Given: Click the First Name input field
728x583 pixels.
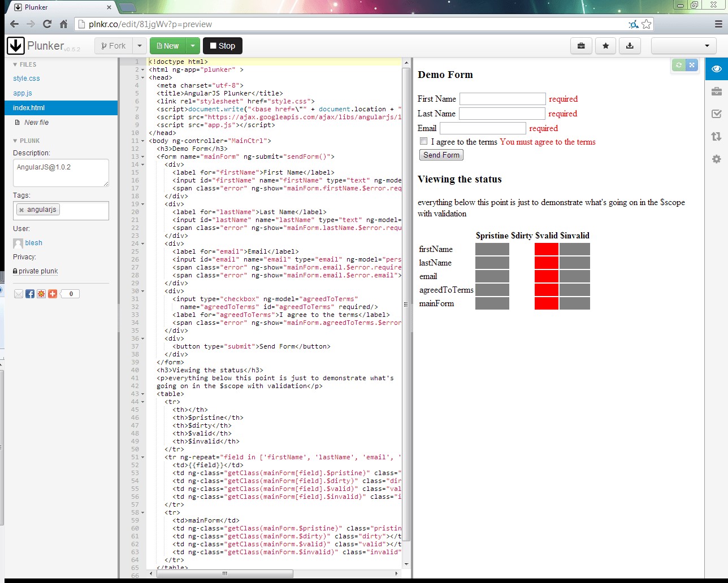Looking at the screenshot, I should [502, 99].
